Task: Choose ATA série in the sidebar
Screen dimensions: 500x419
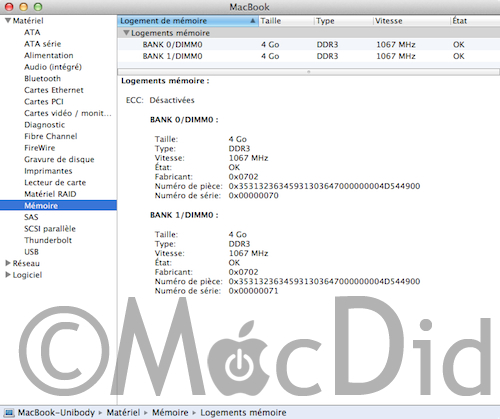Action: (x=42, y=44)
